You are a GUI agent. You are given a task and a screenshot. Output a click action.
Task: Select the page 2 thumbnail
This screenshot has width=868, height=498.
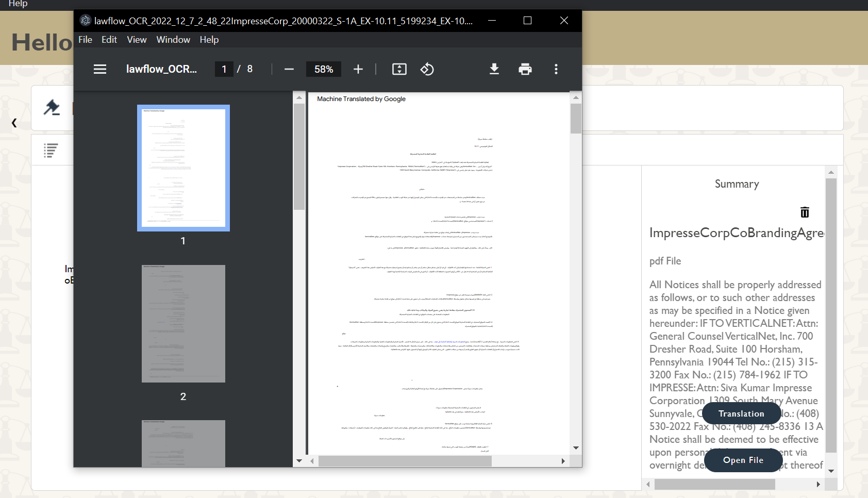183,324
